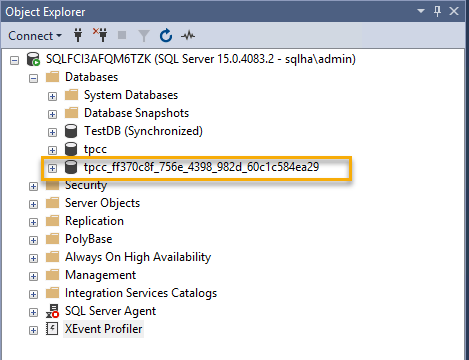Click Disconnect plug icon with red X
Screen dimensions: 469x360
click(100, 35)
